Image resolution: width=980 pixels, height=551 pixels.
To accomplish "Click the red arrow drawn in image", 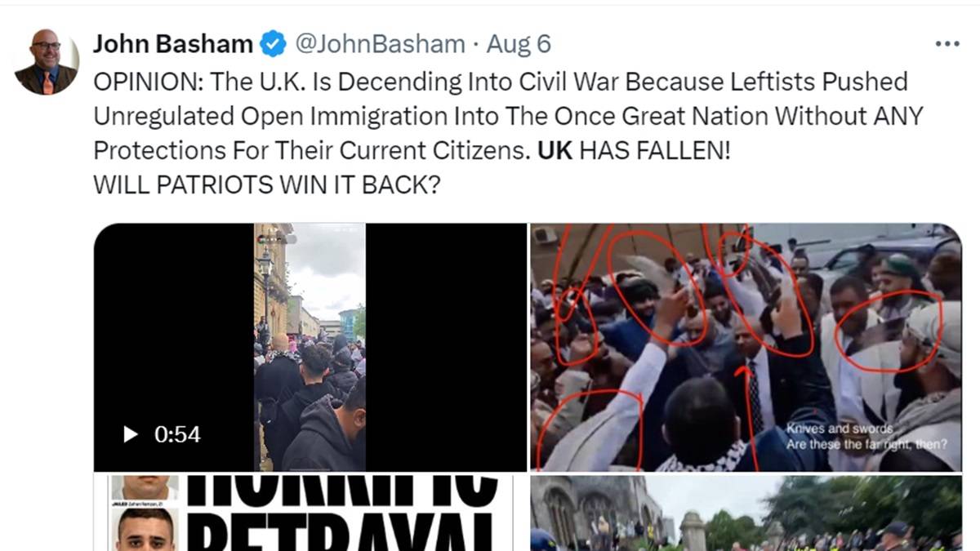I will pyautogui.click(x=747, y=416).
